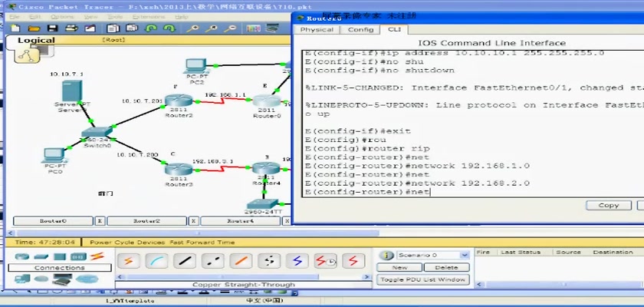
Task: Choose the Multiuser Connection category icon
Action: [x=86, y=279]
